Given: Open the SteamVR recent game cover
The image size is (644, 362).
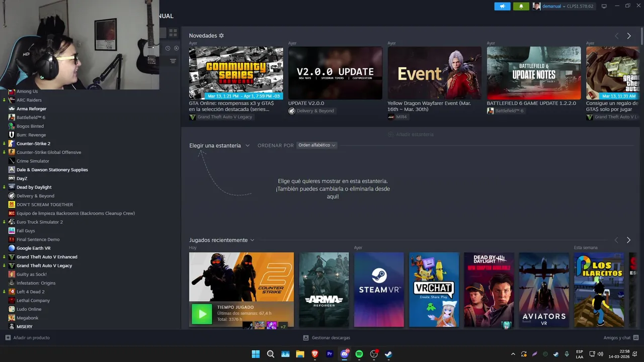Looking at the screenshot, I should (x=379, y=290).
